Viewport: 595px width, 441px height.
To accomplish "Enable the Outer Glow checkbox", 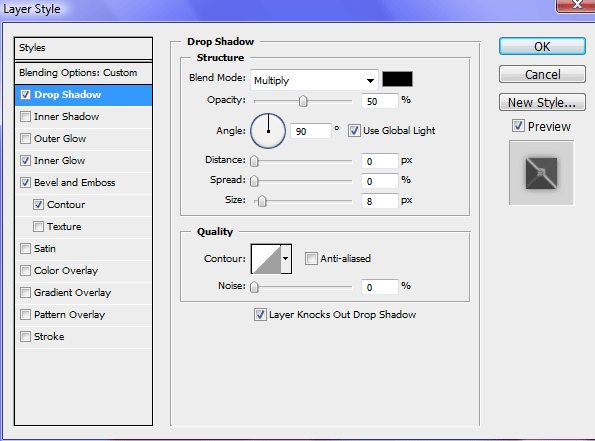I will (x=25, y=139).
